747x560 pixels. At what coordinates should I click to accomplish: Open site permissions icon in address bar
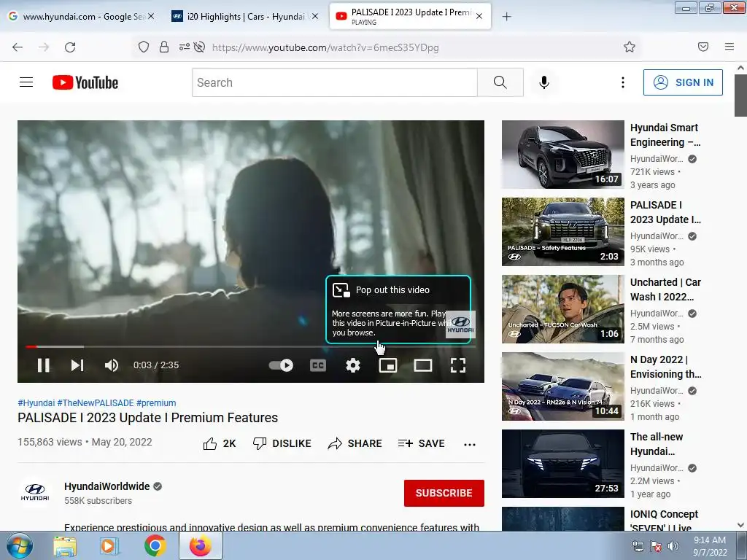tap(184, 47)
